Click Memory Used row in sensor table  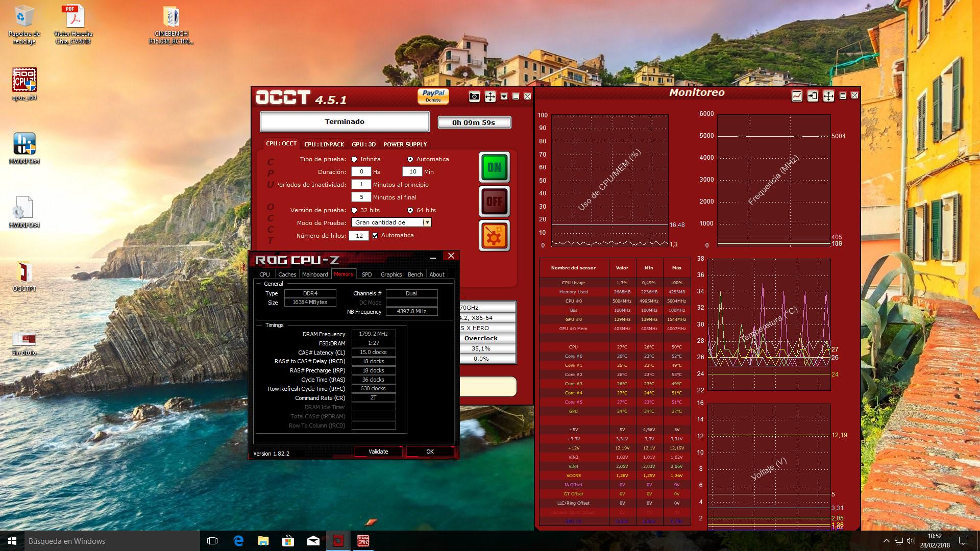coord(615,292)
